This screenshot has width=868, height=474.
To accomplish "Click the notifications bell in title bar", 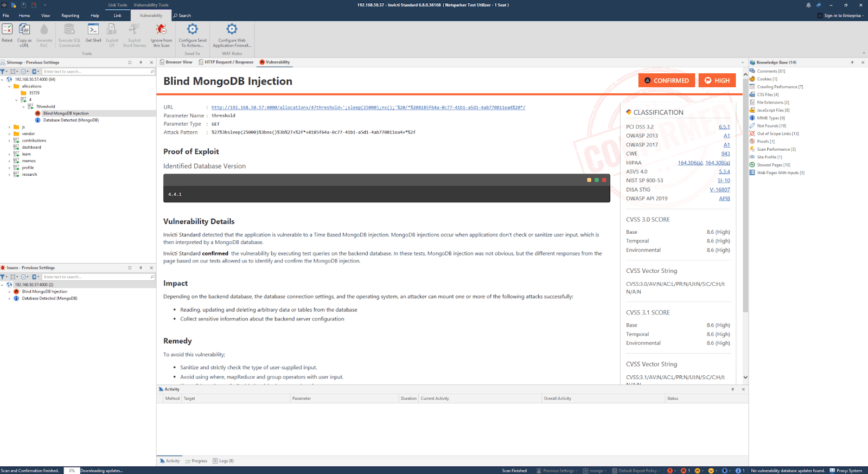I will [x=808, y=5].
